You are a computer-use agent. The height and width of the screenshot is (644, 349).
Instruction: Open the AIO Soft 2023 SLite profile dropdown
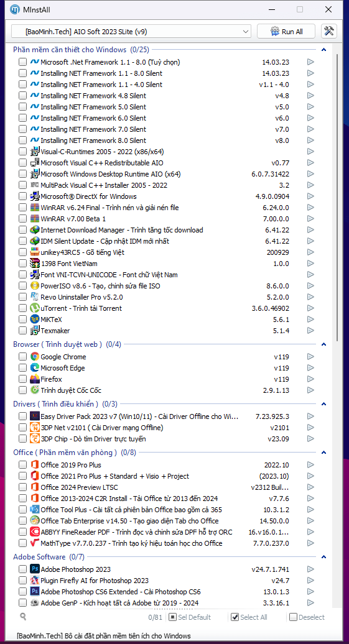point(131,31)
